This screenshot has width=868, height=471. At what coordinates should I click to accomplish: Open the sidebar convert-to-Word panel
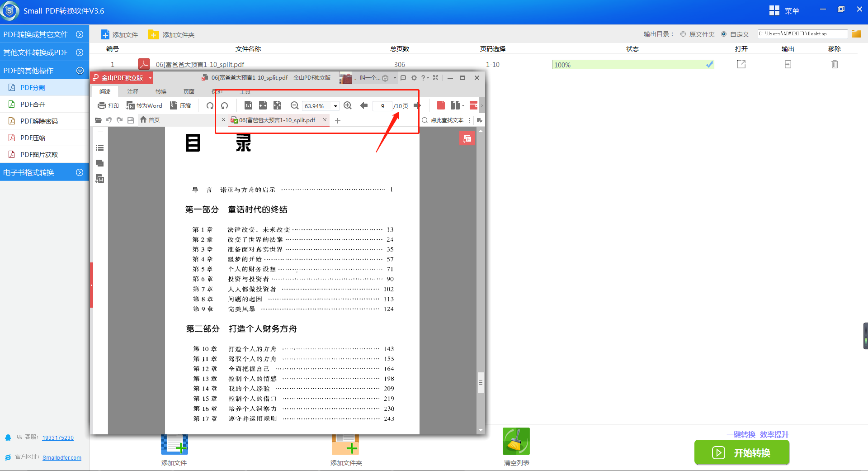point(100,179)
